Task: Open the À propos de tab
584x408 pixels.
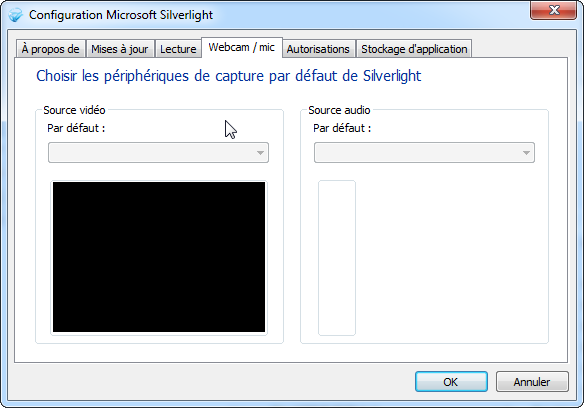Action: click(50, 49)
